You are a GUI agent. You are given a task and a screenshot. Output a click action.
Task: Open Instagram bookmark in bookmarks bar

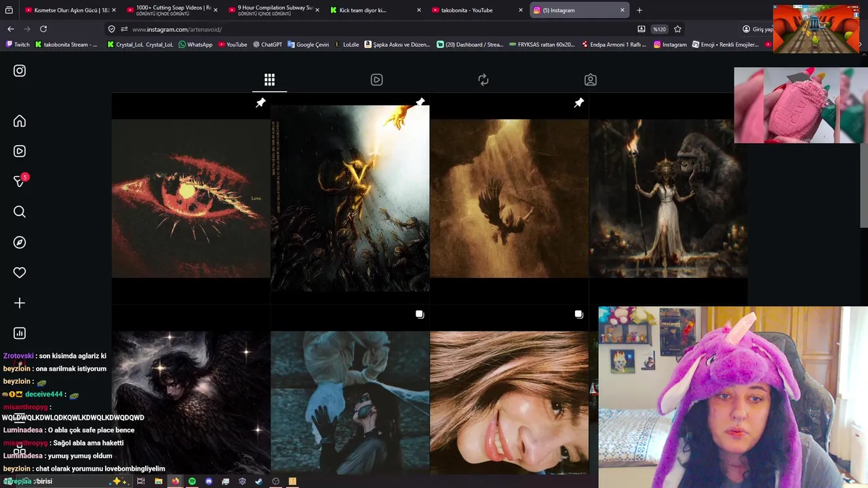pos(670,45)
